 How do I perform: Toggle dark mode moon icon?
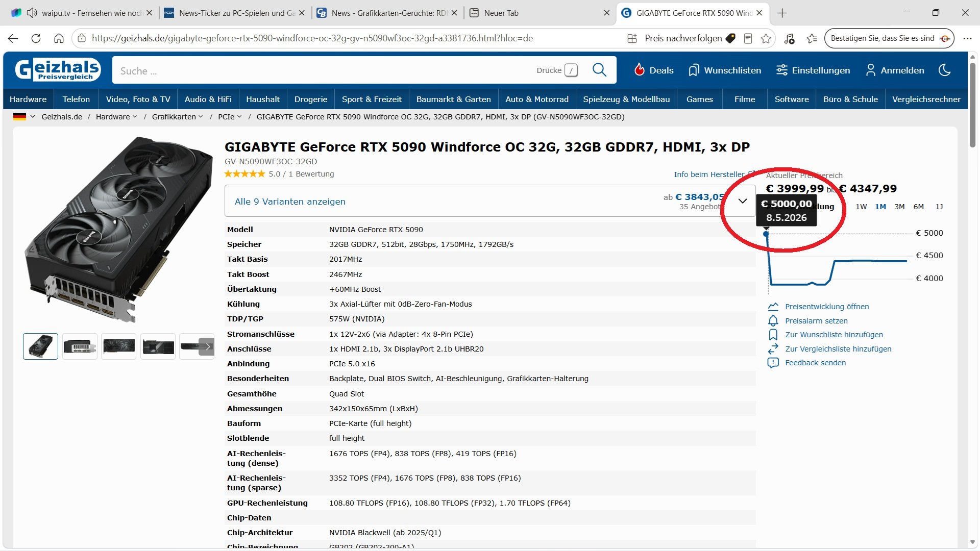944,70
